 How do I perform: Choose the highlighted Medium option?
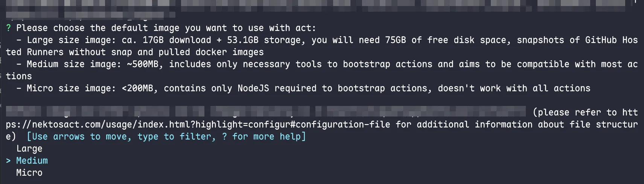tap(32, 161)
